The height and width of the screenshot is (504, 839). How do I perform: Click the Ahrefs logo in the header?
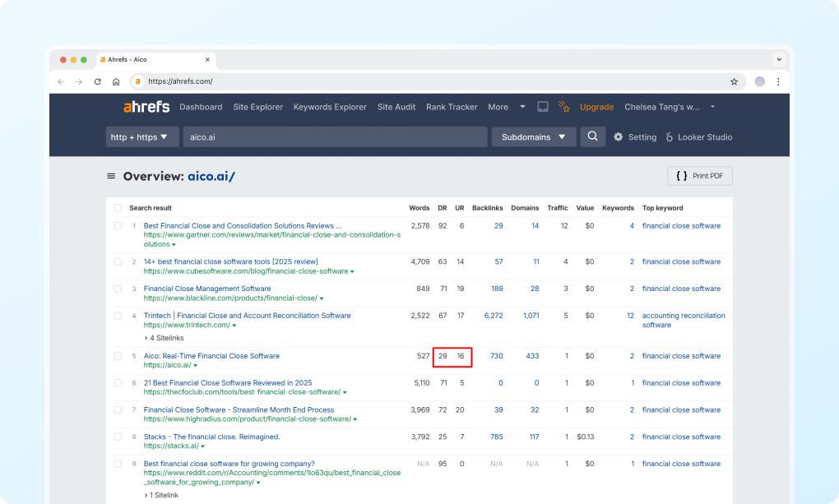coord(146,107)
